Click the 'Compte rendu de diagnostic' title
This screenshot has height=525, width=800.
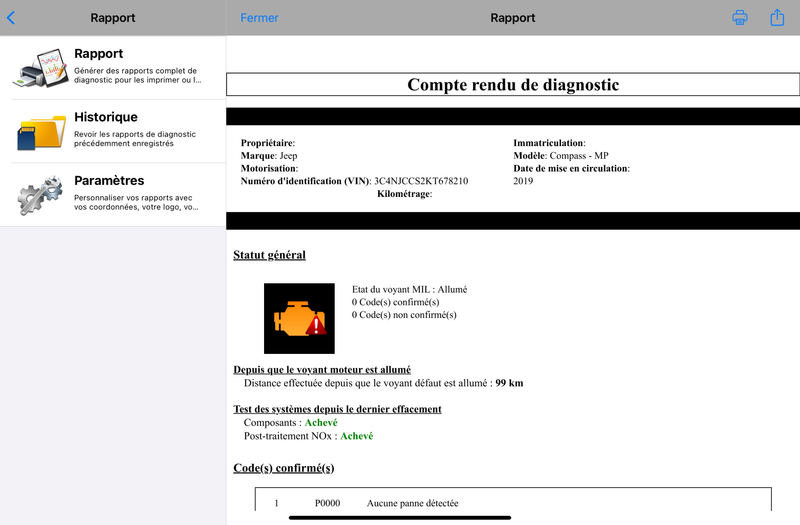tap(513, 85)
